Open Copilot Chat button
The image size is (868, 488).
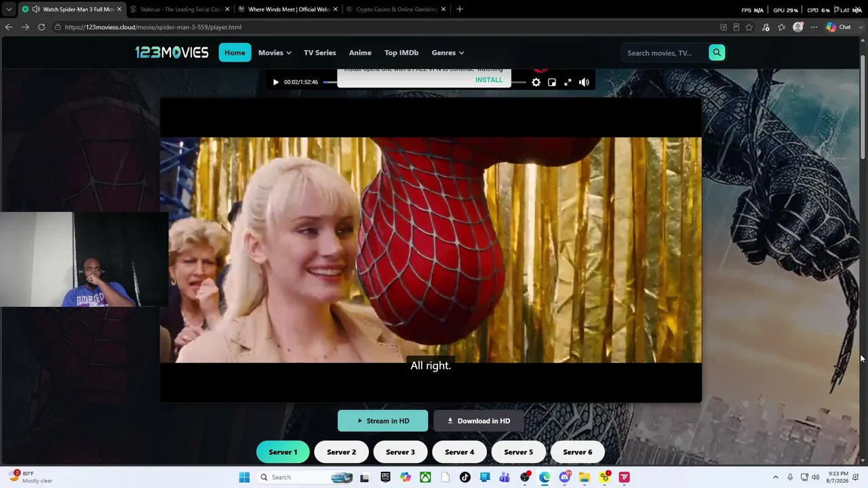[839, 27]
